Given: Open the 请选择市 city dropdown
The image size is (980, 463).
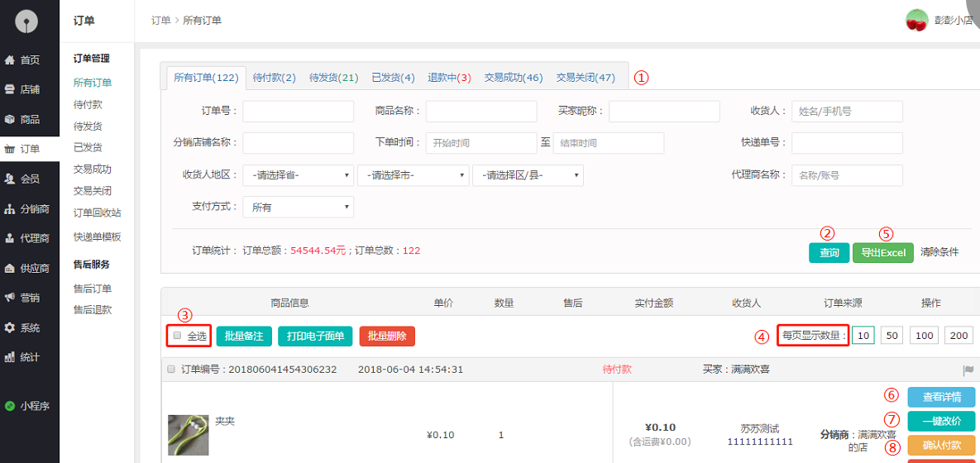Looking at the screenshot, I should coord(413,175).
